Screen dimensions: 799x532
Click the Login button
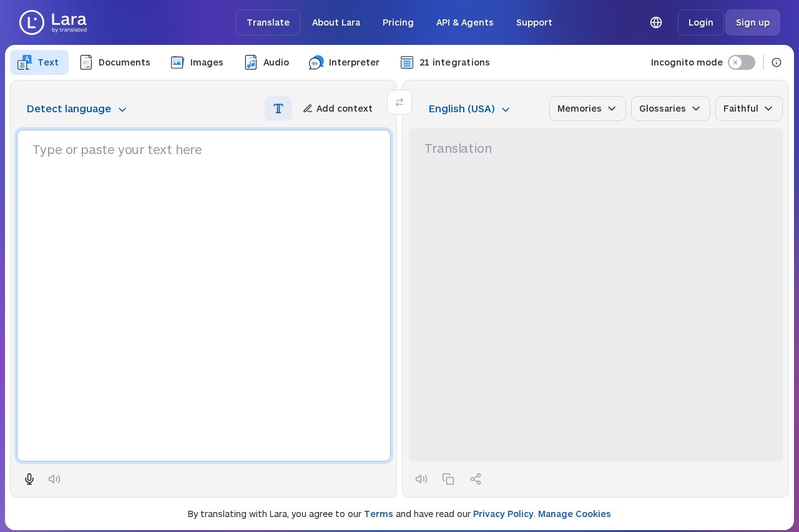(700, 22)
